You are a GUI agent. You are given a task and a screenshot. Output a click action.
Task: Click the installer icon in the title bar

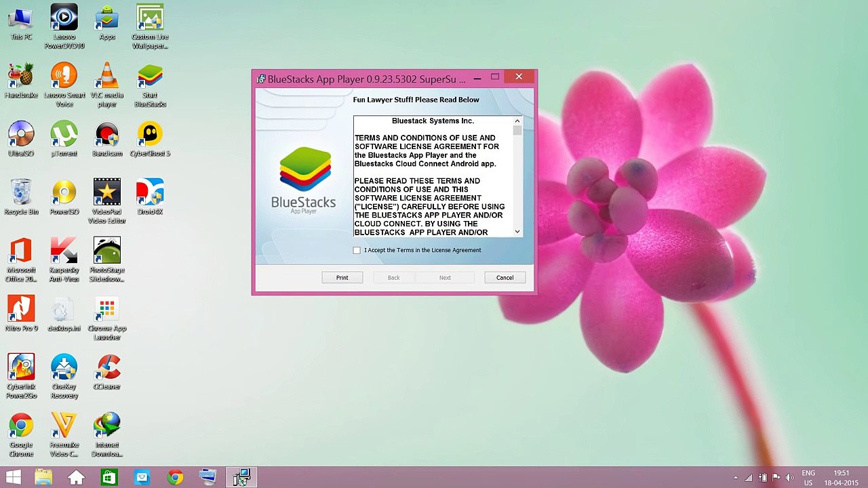(260, 79)
